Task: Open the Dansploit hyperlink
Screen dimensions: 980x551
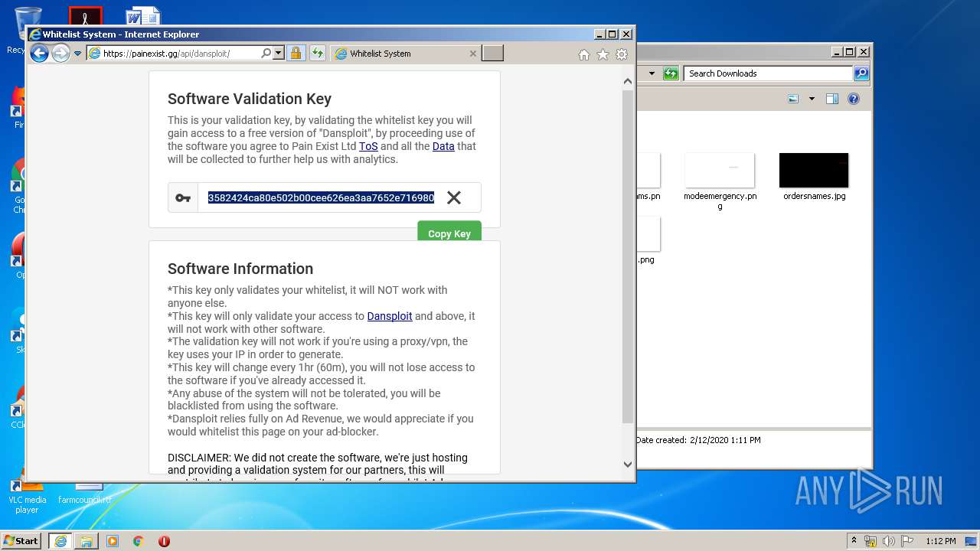Action: point(390,316)
